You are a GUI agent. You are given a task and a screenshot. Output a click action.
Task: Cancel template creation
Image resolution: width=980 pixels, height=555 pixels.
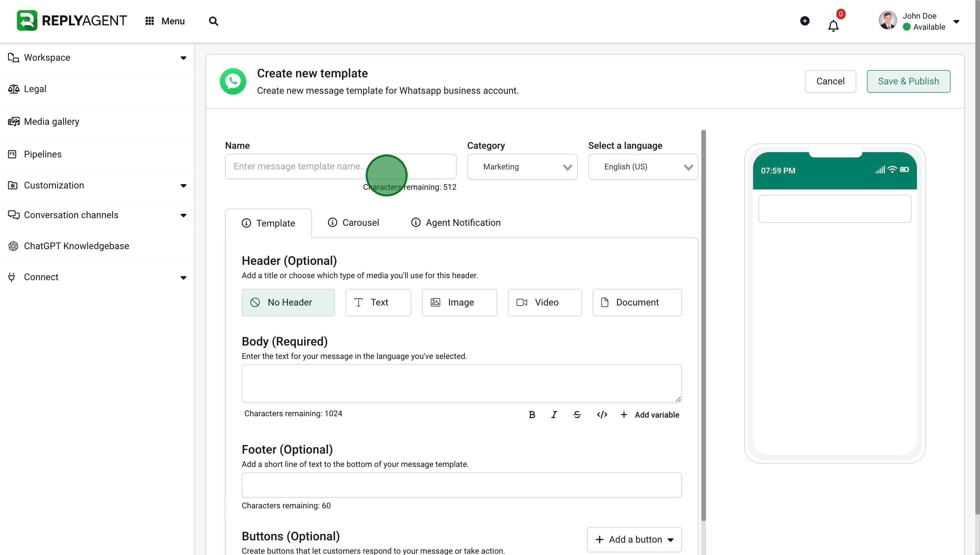(x=830, y=81)
